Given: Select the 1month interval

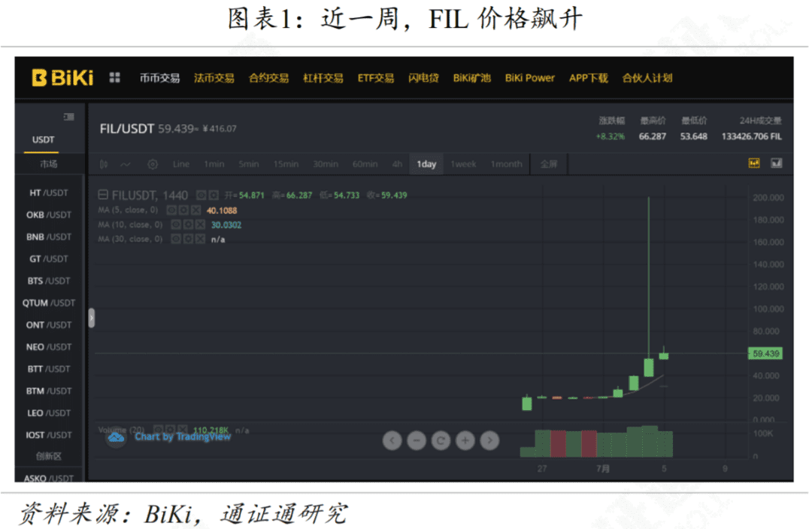Looking at the screenshot, I should point(507,164).
